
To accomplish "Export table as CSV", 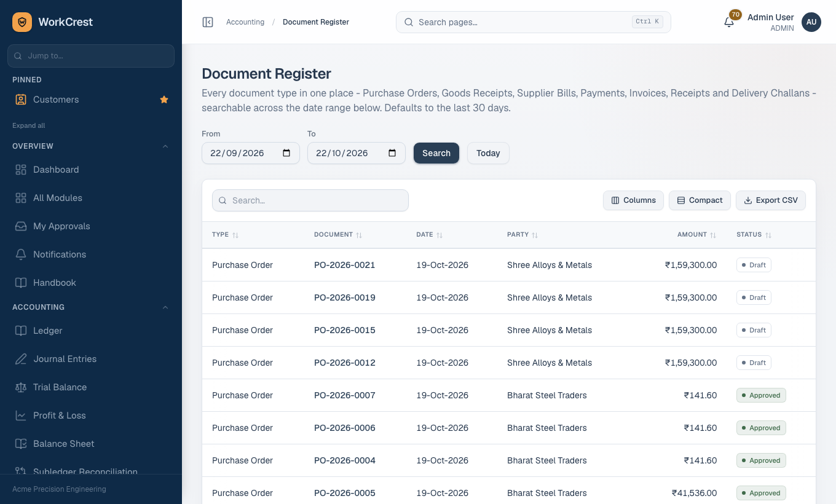I will 771,200.
